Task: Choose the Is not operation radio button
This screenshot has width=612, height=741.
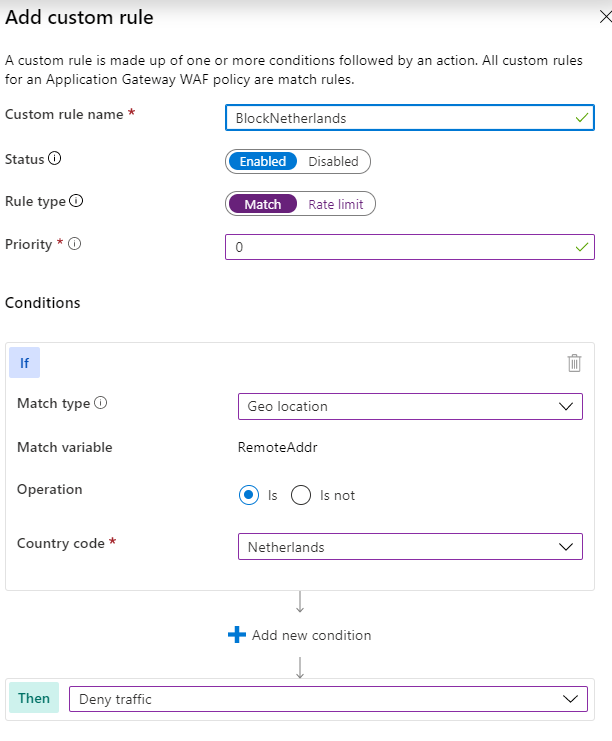Action: click(x=301, y=495)
